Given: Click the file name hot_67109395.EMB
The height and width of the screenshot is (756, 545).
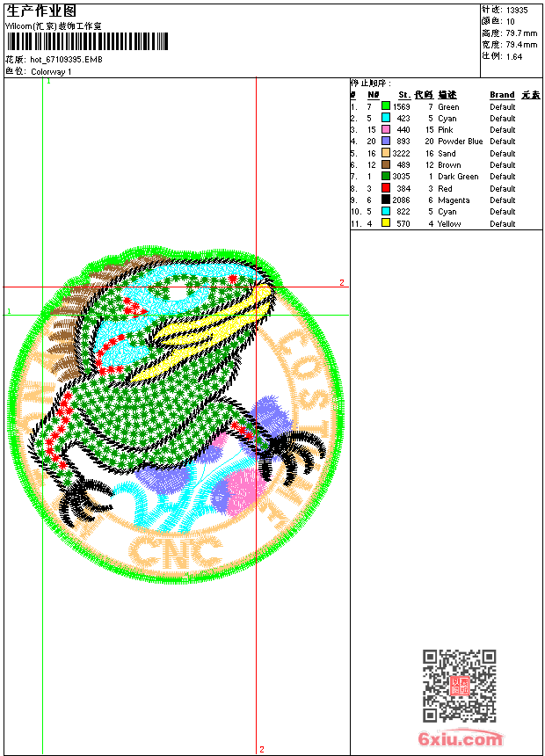Looking at the screenshot, I should [66, 59].
